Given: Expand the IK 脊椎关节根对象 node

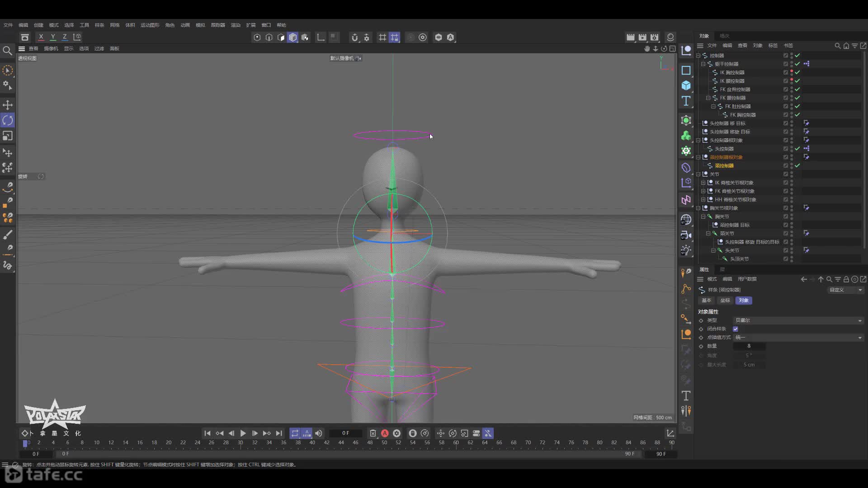Looking at the screenshot, I should tap(703, 183).
